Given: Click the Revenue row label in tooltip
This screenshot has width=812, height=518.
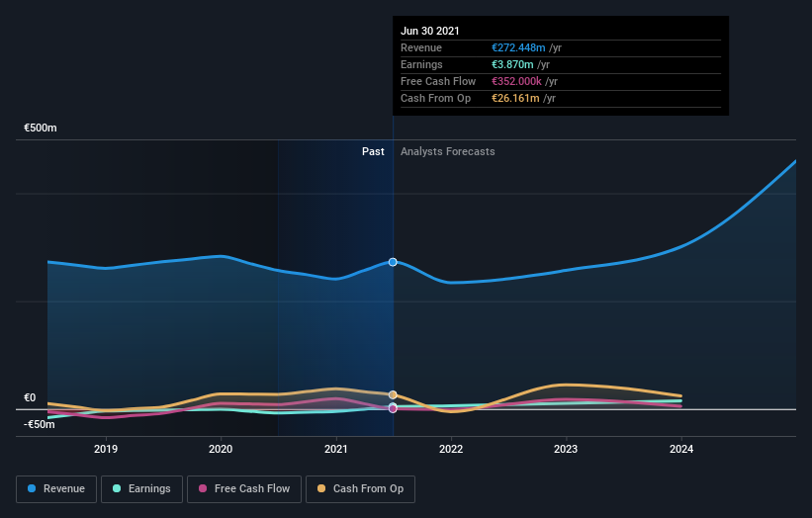Looking at the screenshot, I should click(x=421, y=47).
